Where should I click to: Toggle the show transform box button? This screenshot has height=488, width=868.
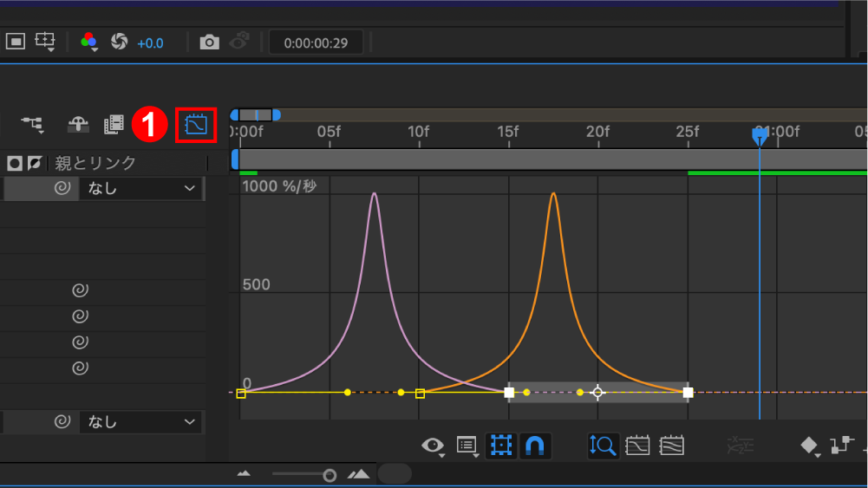(501, 446)
